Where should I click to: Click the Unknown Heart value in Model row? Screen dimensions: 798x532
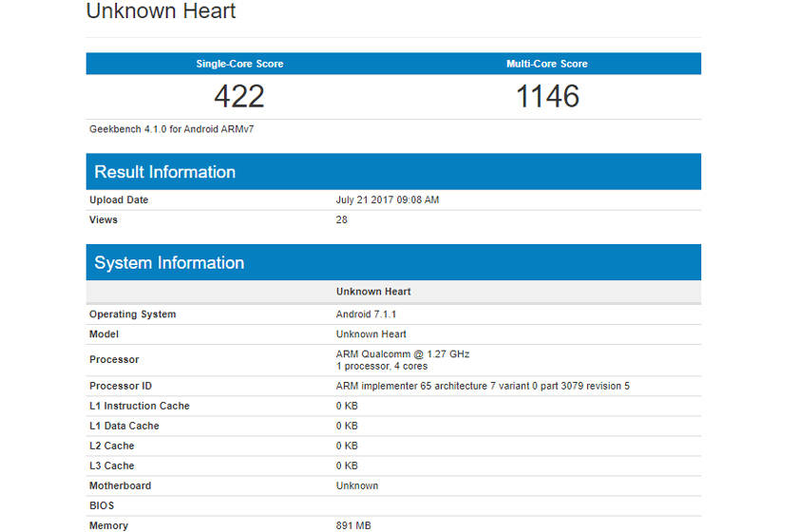coord(371,334)
